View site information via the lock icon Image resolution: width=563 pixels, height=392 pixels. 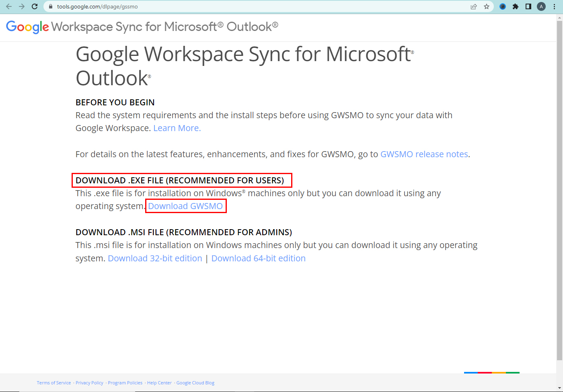(50, 6)
